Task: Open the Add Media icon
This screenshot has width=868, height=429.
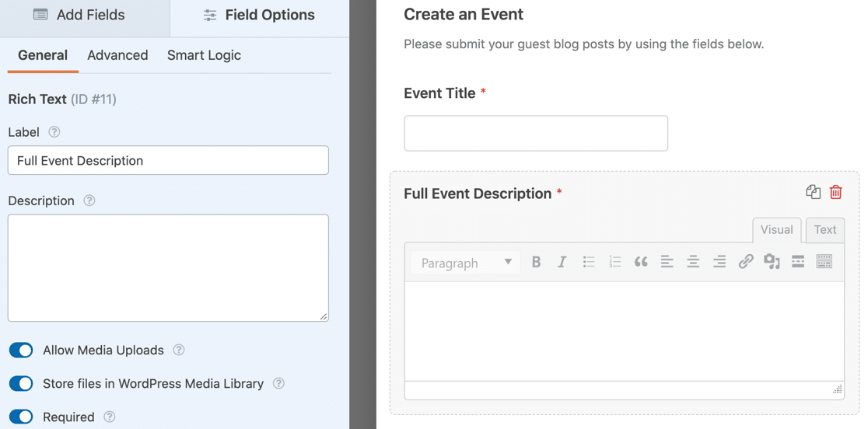Action: click(x=772, y=261)
